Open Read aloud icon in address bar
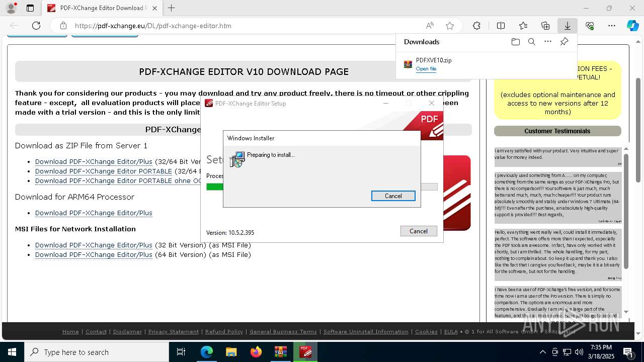Screen dimensions: 644x362 click(x=430, y=26)
